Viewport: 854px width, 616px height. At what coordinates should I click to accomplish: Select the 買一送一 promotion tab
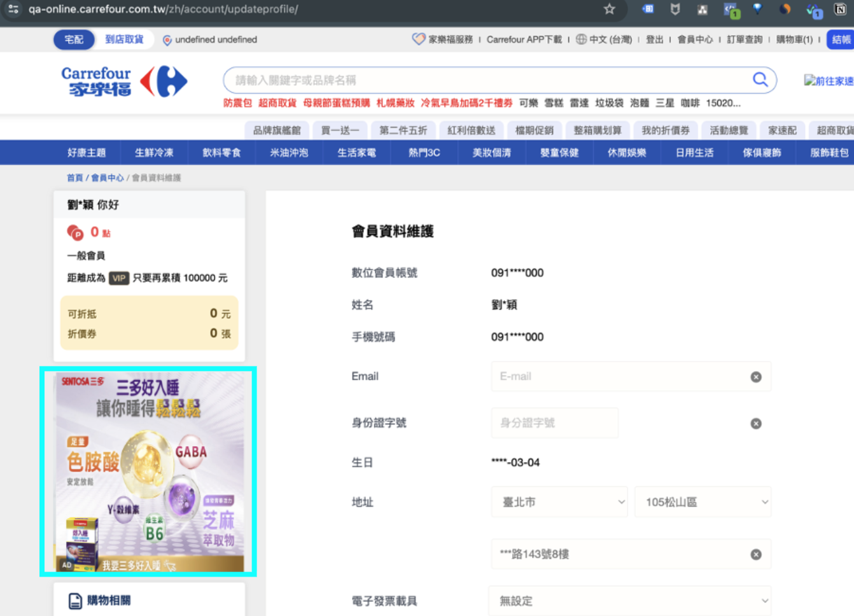[340, 130]
